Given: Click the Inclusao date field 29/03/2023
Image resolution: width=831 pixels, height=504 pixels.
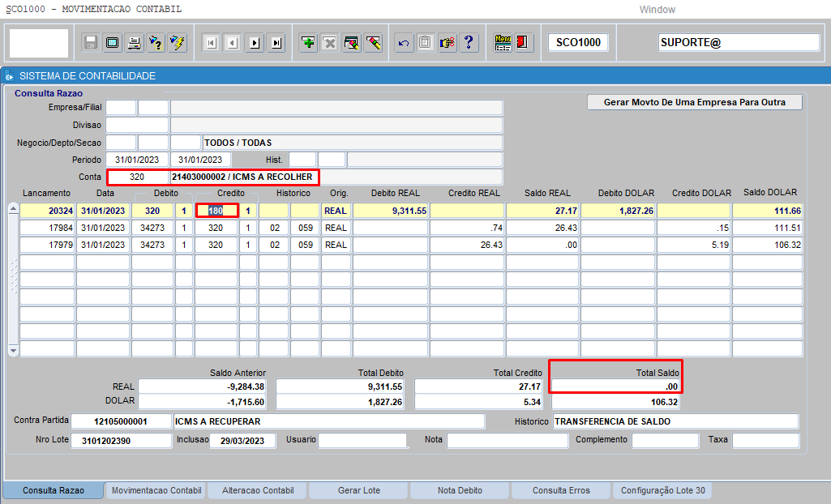Looking at the screenshot, I should [242, 441].
